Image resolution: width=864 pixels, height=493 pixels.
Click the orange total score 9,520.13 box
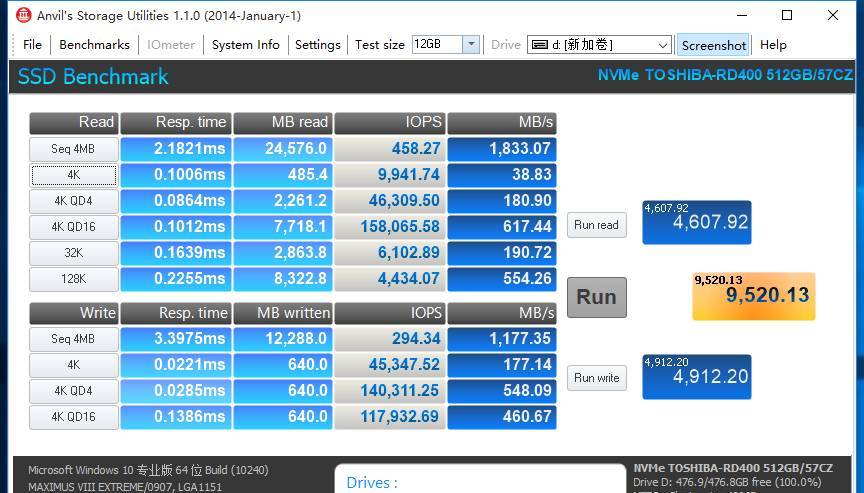pos(753,296)
